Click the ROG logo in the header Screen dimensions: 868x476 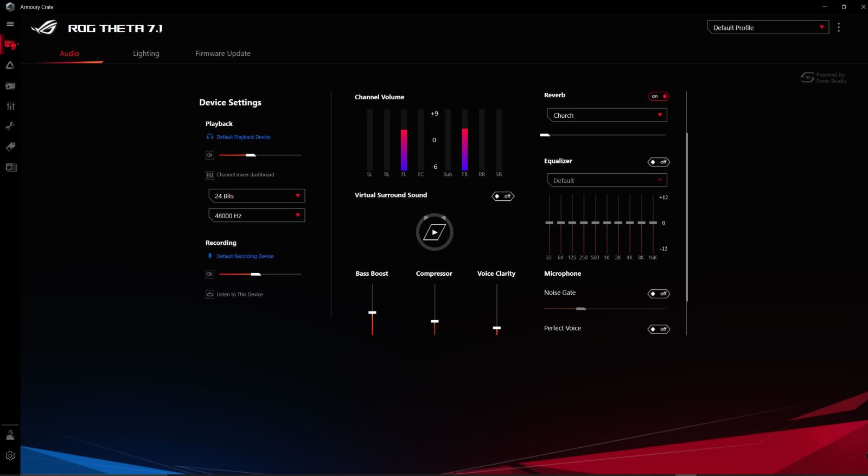44,28
